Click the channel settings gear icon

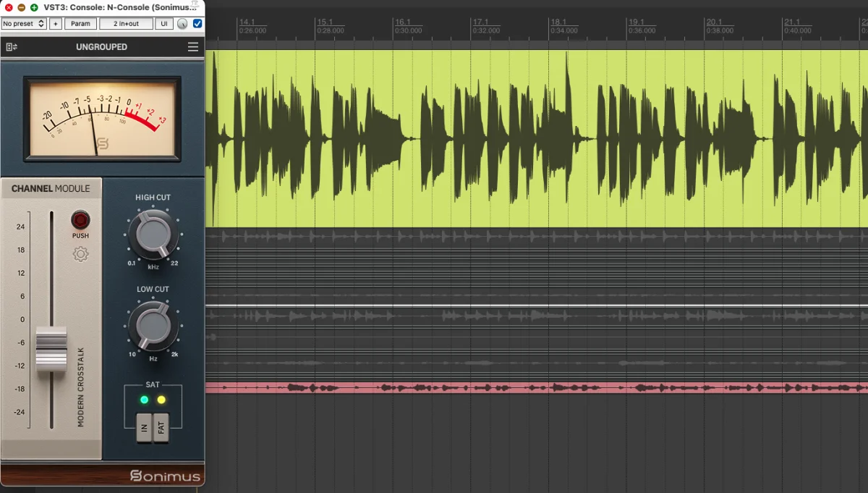[x=80, y=254]
